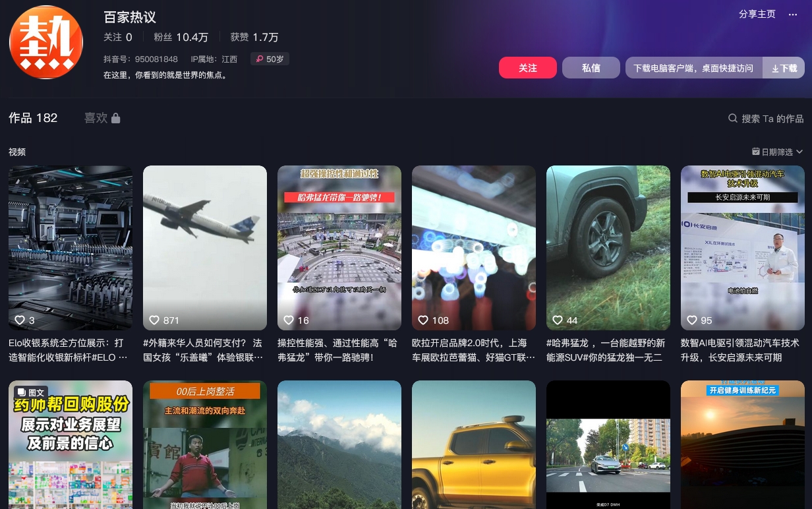Viewport: 812px width, 509px height.
Task: Click the heart icon showing 95 likes
Action: [692, 320]
